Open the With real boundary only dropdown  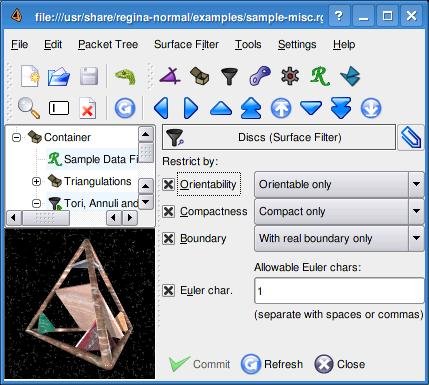(x=339, y=238)
